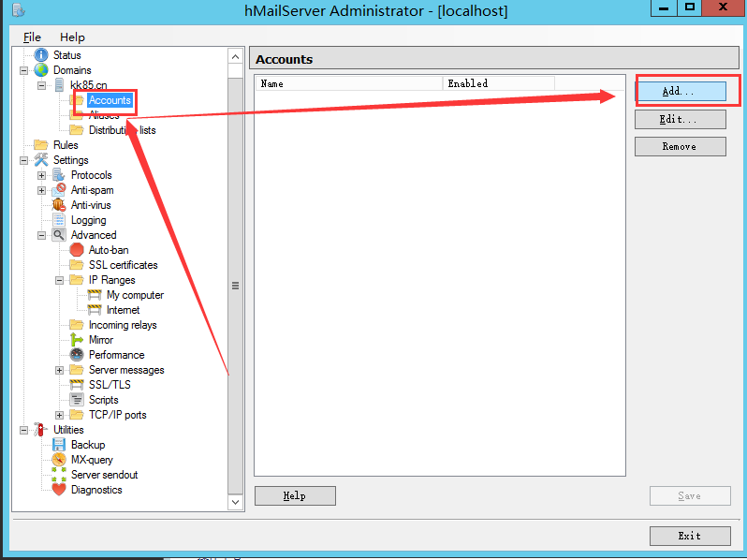Click the tree scrollbar down arrow
Image resolution: width=747 pixels, height=560 pixels.
point(235,502)
